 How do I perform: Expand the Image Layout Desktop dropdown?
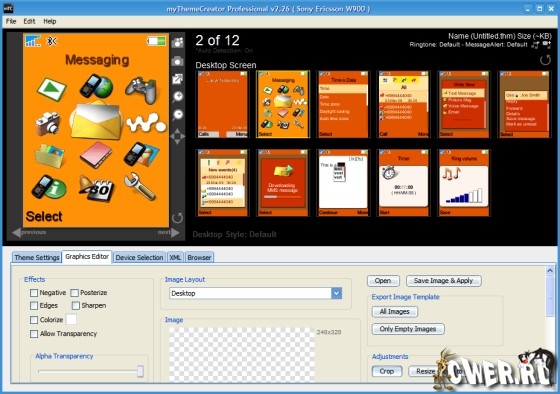coord(336,293)
